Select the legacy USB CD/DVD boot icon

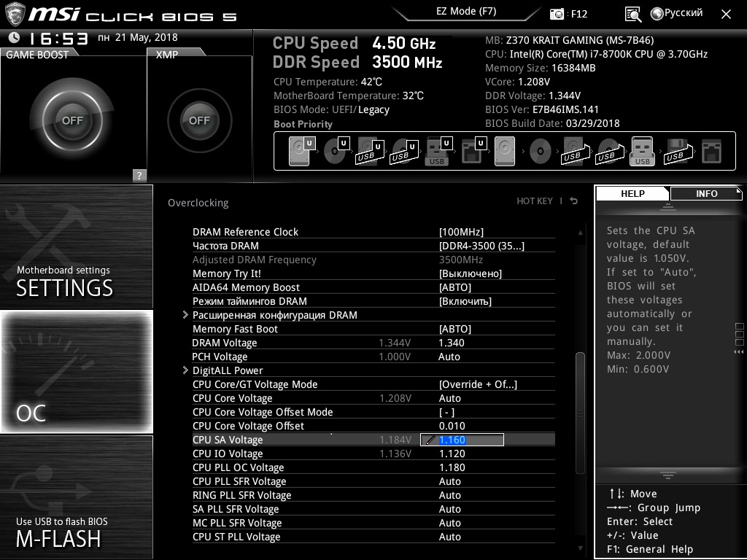pyautogui.click(x=611, y=151)
